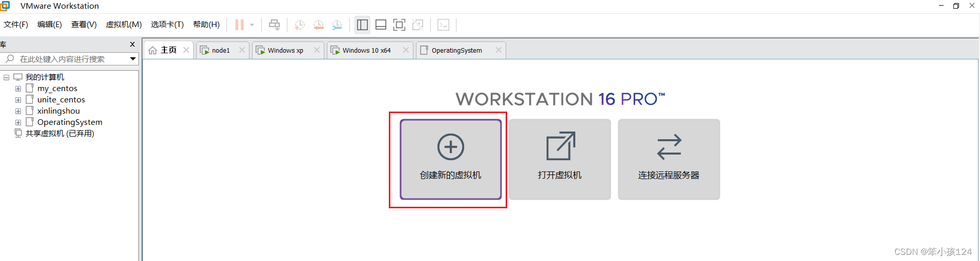Click the console view toolbar icon
The image size is (980, 261).
[444, 25]
